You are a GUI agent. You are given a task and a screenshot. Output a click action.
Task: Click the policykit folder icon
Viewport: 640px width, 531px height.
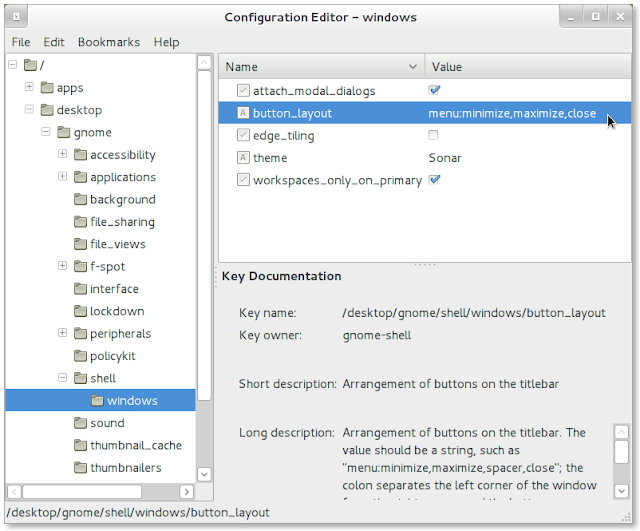point(80,356)
